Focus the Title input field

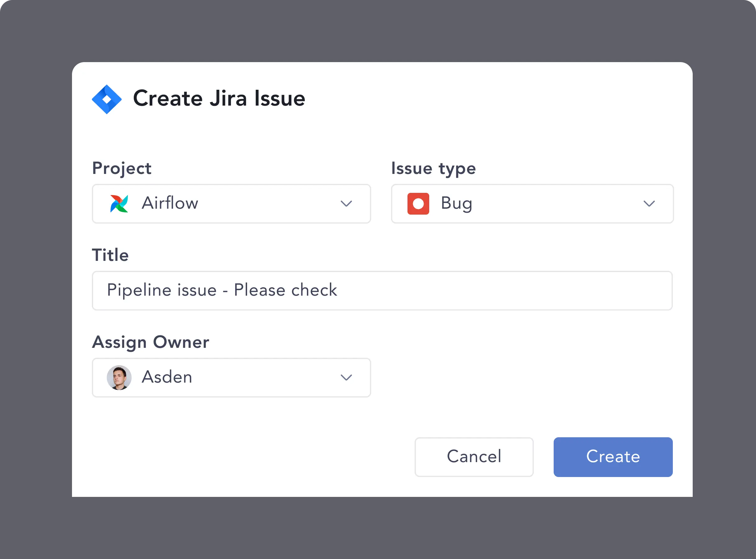pyautogui.click(x=382, y=291)
